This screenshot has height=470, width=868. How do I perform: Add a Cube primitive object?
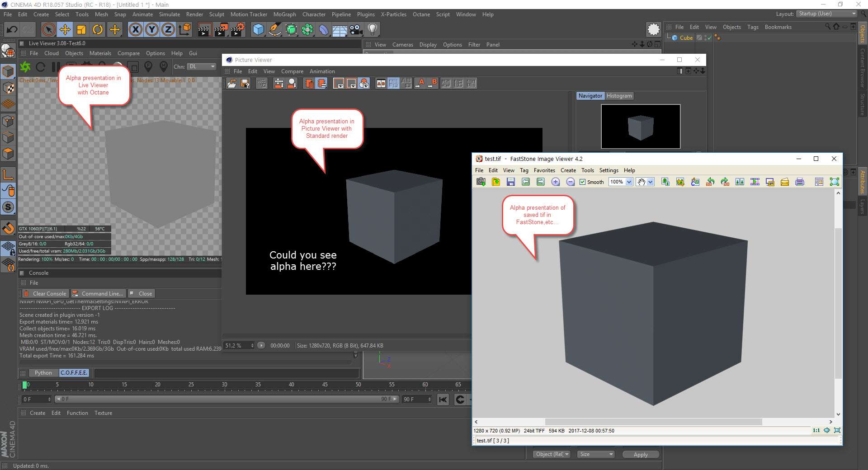click(x=258, y=30)
